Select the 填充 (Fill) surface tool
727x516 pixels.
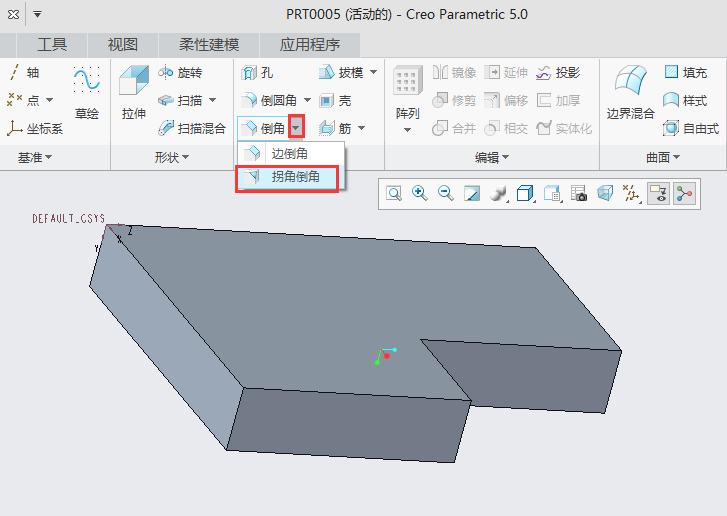685,72
